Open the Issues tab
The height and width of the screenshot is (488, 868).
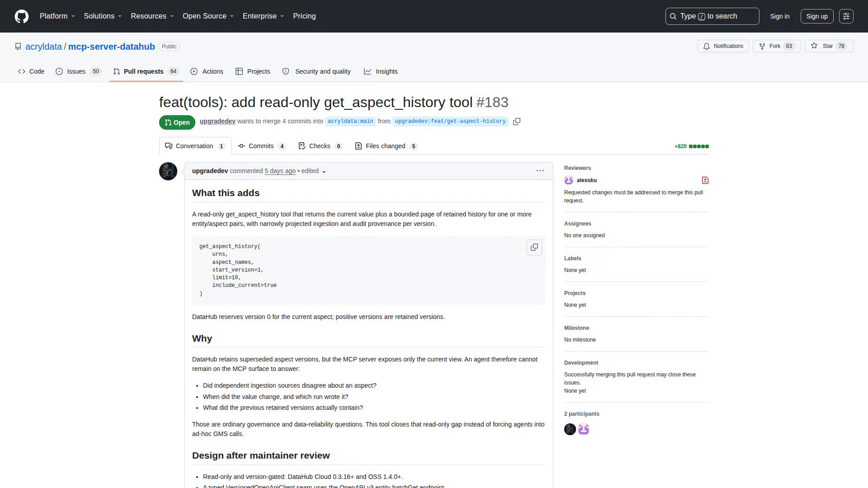[79, 71]
